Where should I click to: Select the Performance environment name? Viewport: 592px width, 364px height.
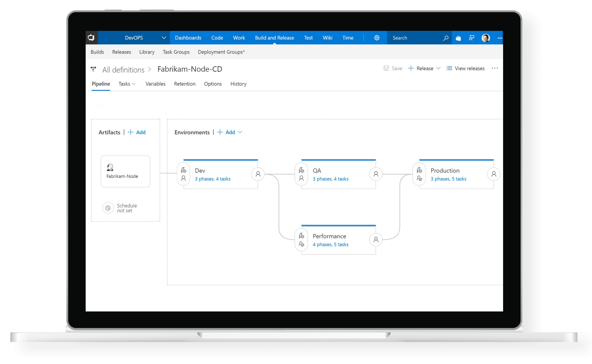(329, 236)
